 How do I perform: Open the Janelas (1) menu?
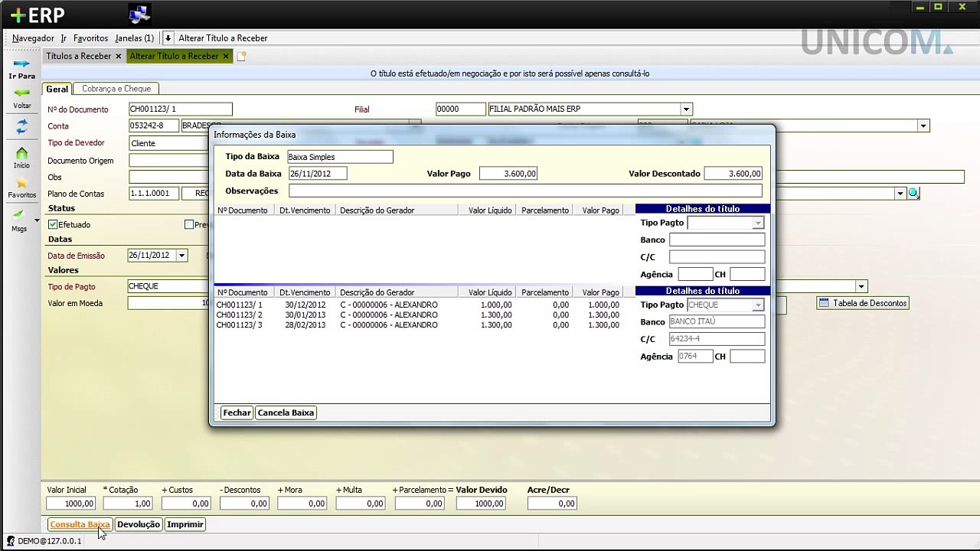click(134, 38)
